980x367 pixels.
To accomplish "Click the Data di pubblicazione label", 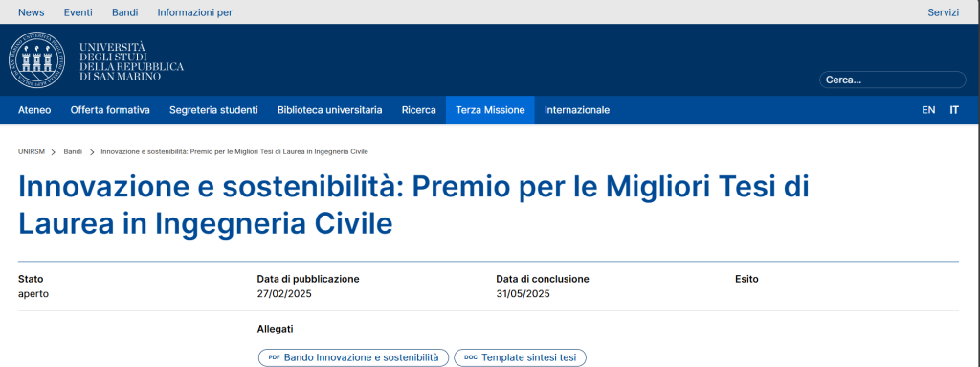I will tap(308, 279).
